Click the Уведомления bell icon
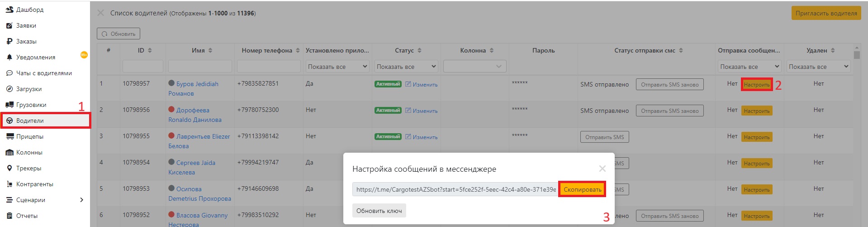 [9, 57]
